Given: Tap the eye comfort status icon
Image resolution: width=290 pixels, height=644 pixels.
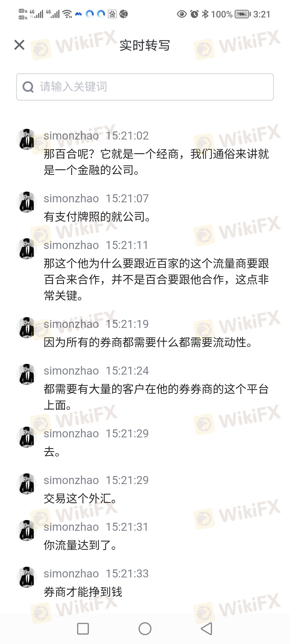Looking at the screenshot, I should [182, 14].
